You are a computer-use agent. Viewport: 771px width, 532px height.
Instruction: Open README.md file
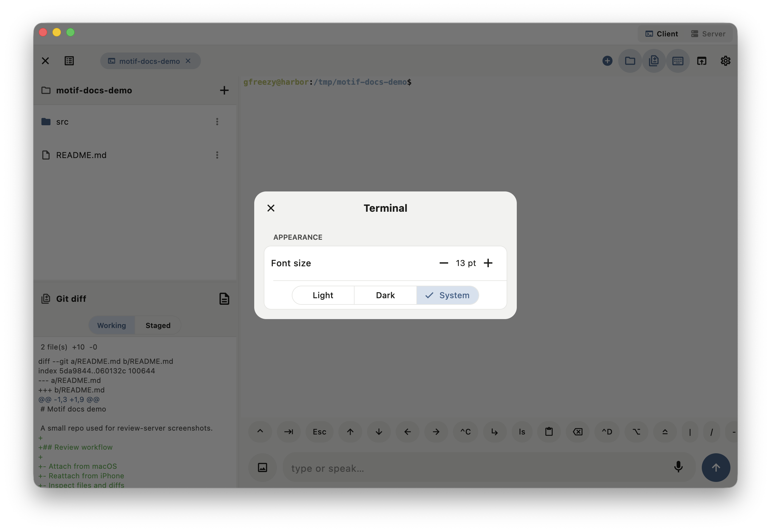coord(135,155)
